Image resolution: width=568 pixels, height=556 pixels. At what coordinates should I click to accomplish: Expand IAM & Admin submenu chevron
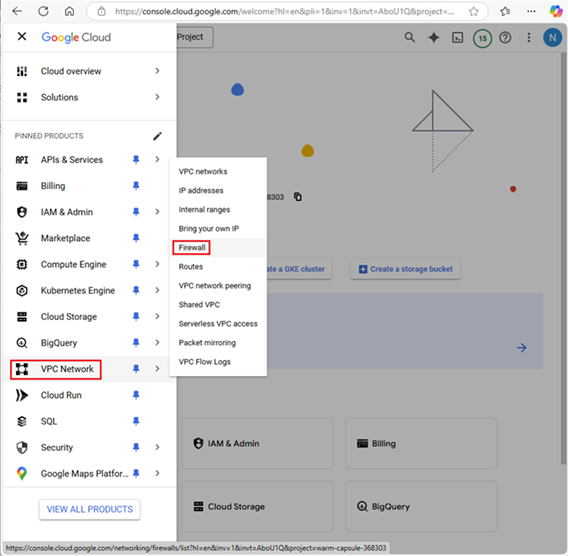click(x=157, y=212)
